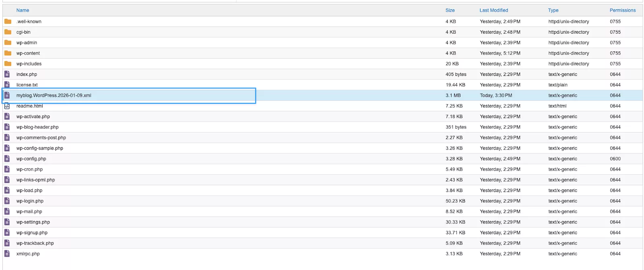Click the cgi-bin folder icon

(x=8, y=32)
